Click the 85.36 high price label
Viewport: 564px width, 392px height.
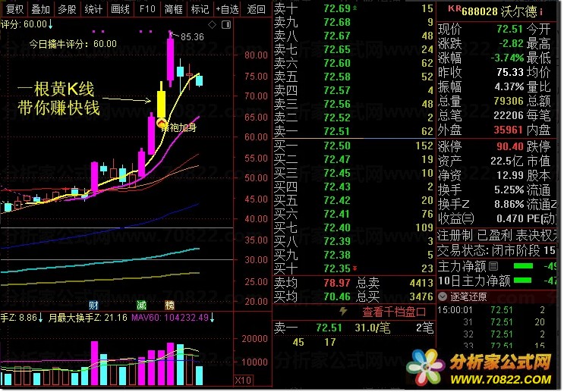point(192,37)
